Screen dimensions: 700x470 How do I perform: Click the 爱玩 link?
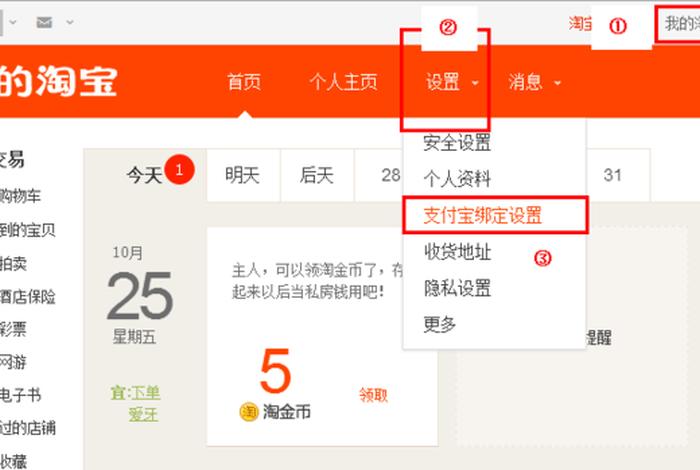[x=143, y=415]
